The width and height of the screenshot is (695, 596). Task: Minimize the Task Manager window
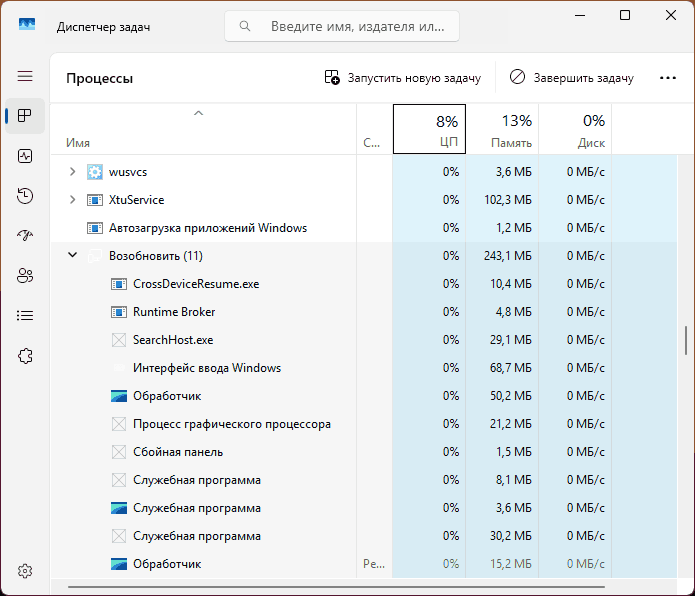pyautogui.click(x=580, y=16)
